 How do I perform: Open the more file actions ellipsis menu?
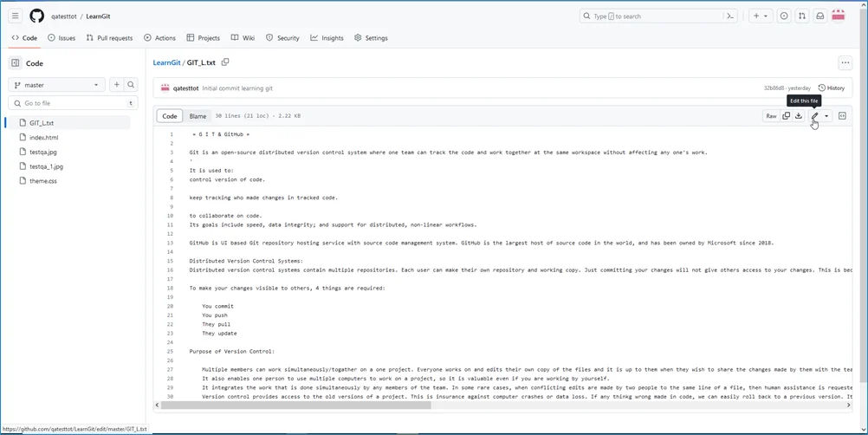[x=845, y=62]
